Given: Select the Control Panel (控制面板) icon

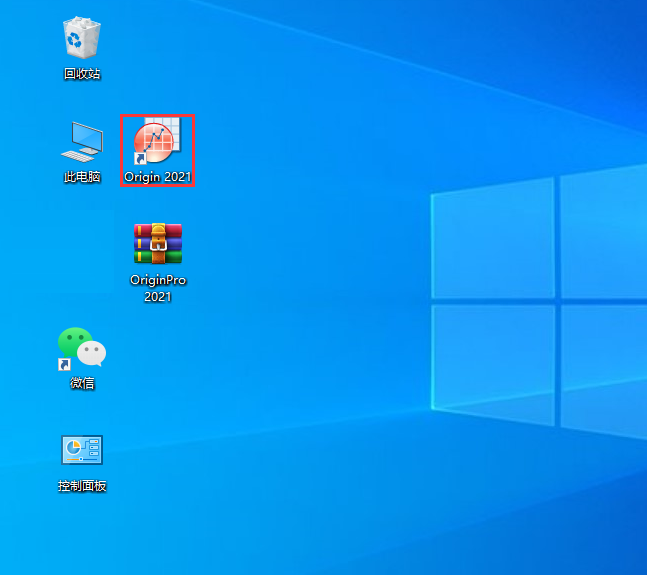Looking at the screenshot, I should pos(82,451).
